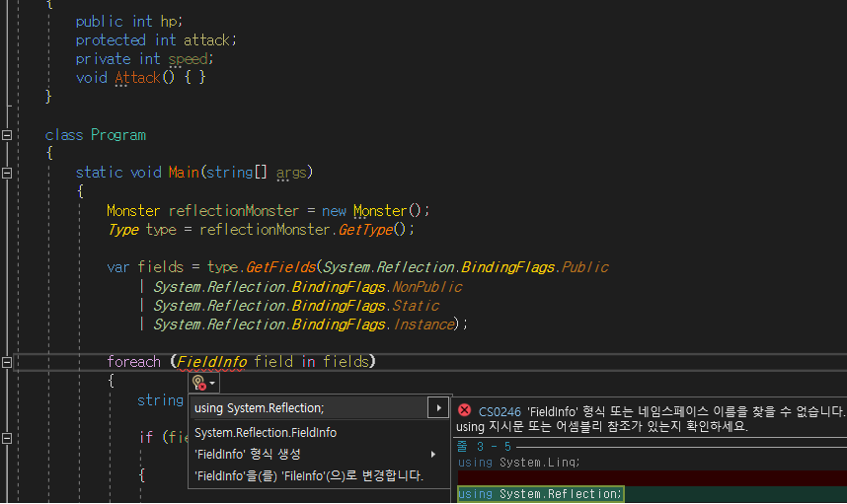847x504 pixels.
Task: Click the GetFields method call
Action: 281,267
